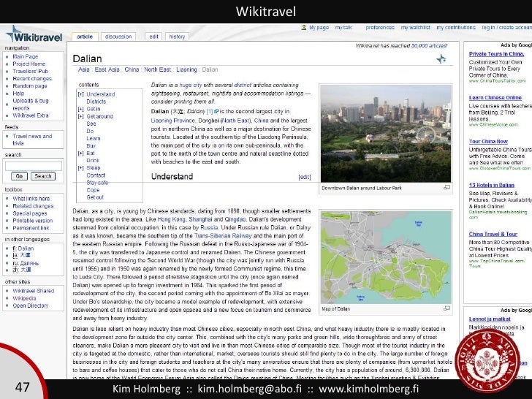Open the Help link in navigation

pyautogui.click(x=18, y=94)
